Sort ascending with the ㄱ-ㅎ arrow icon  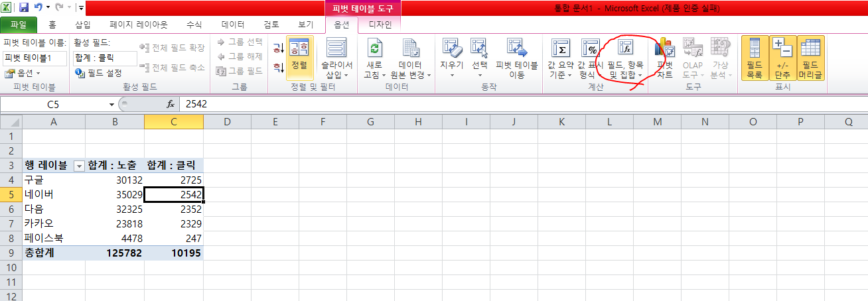[x=277, y=48]
